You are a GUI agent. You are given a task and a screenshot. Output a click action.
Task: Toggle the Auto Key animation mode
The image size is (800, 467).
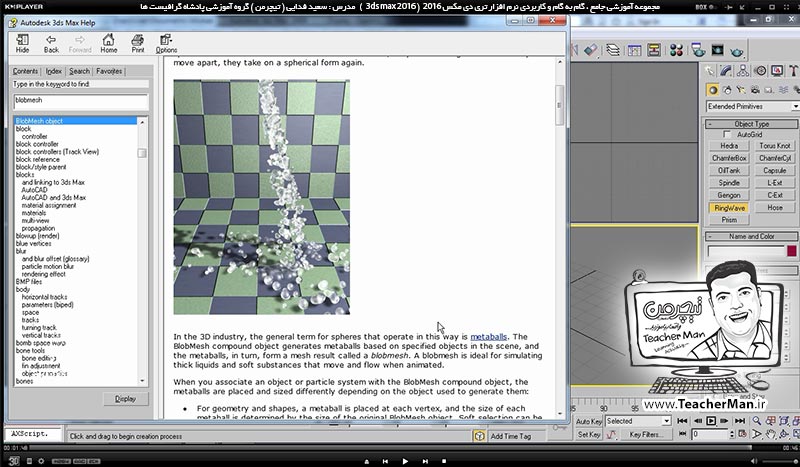[588, 421]
